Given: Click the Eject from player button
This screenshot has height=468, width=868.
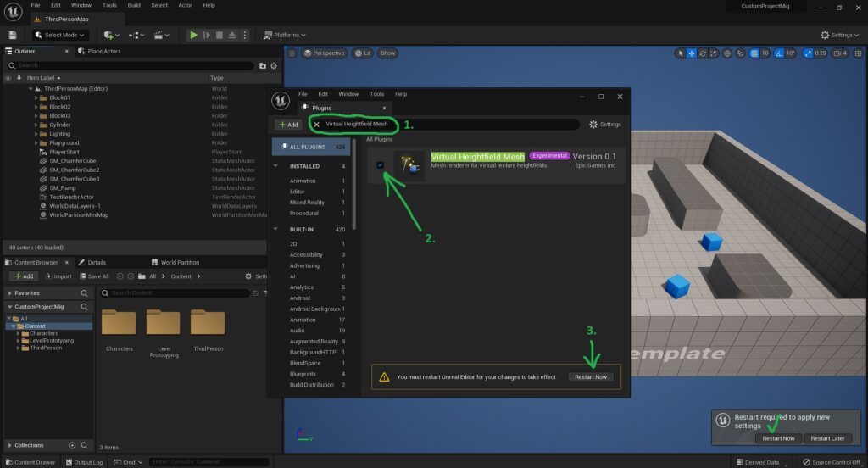Looking at the screenshot, I should pyautogui.click(x=232, y=35).
